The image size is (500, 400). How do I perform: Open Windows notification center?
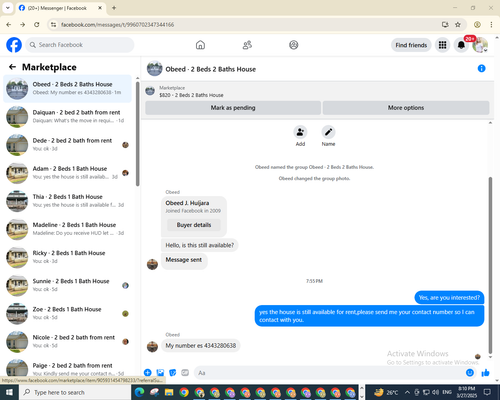point(487,392)
